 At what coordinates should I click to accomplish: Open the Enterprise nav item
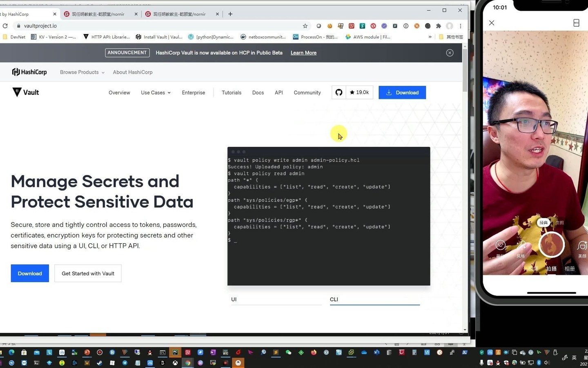pos(194,93)
